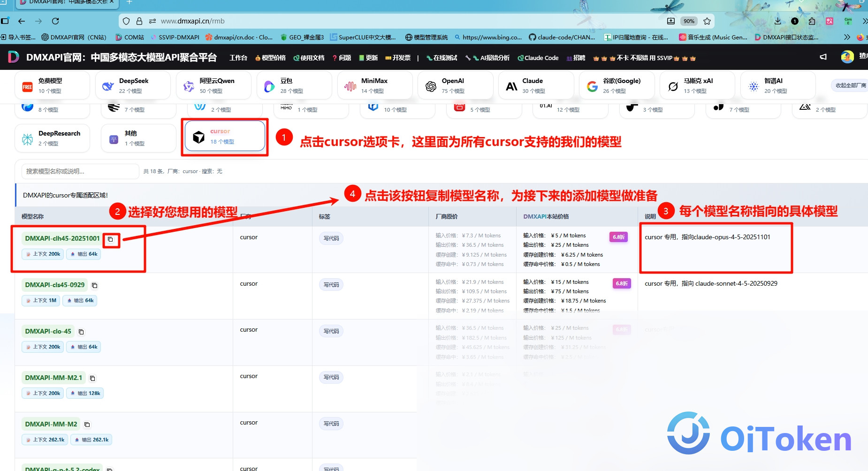
Task: Open the reader view icon in address bar
Action: pyautogui.click(x=671, y=21)
